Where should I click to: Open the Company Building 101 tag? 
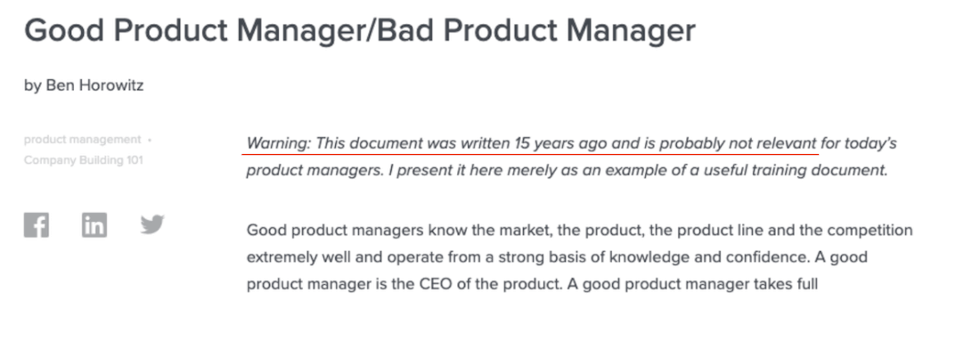pos(83,160)
